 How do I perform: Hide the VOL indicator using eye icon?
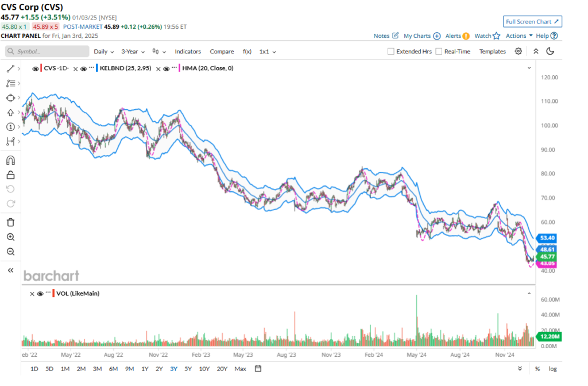(x=40, y=294)
